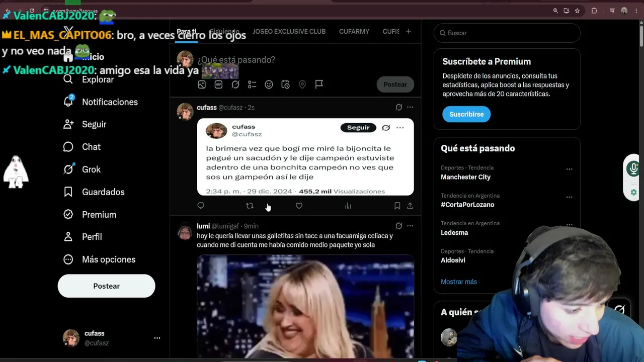The image size is (644, 362).
Task: Click the green microphone overlay icon
Action: tap(633, 169)
